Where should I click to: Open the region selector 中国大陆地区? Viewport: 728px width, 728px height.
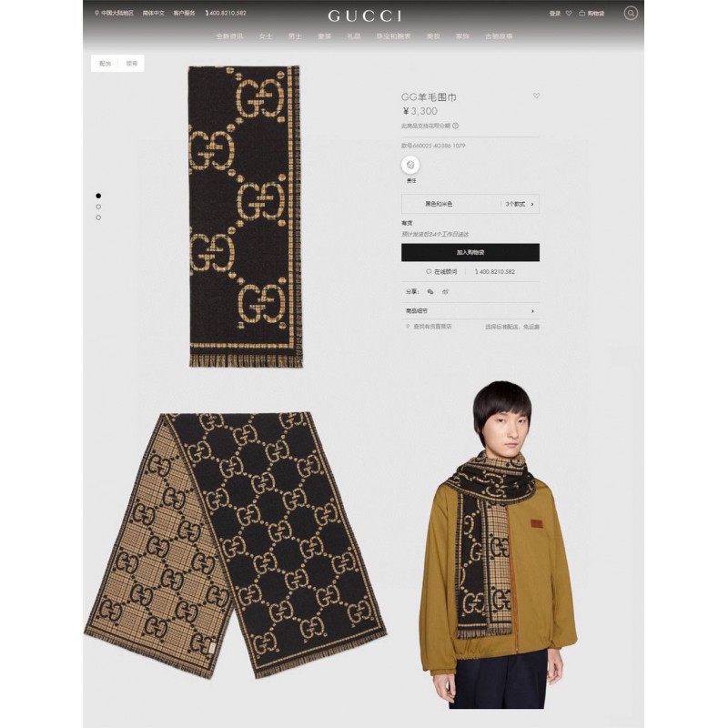tap(115, 13)
